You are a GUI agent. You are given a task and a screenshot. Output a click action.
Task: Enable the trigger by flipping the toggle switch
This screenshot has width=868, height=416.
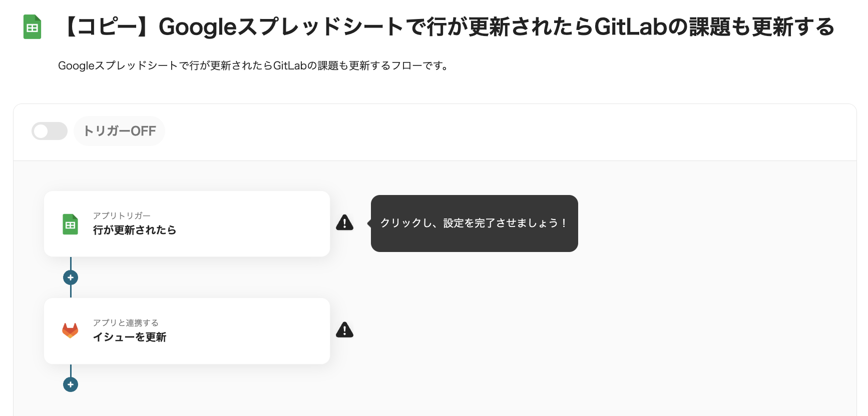point(50,131)
